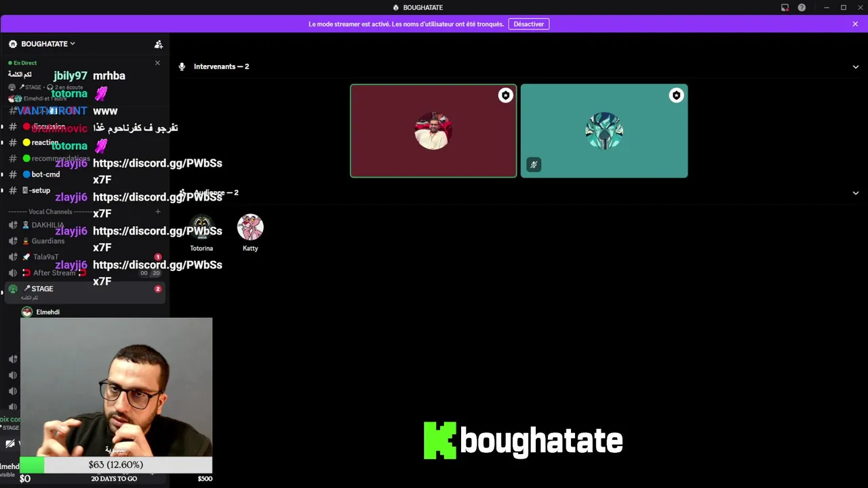Minimize the Discord window

click(826, 7)
